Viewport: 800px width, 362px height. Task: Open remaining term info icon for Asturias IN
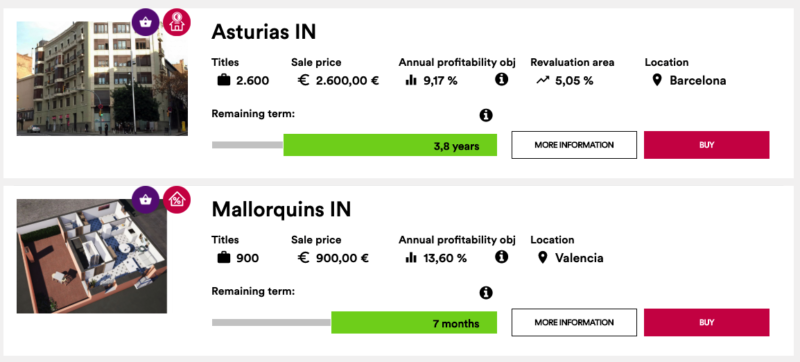tap(486, 115)
